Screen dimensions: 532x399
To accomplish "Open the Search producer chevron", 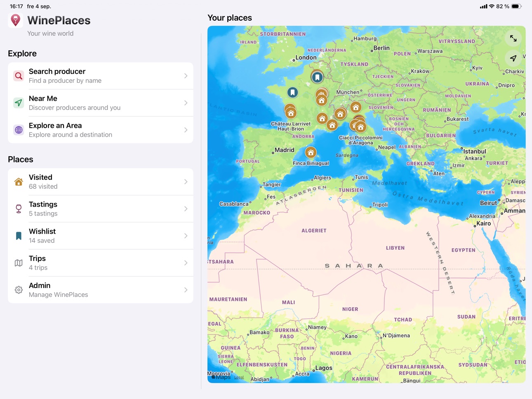I will click(186, 76).
